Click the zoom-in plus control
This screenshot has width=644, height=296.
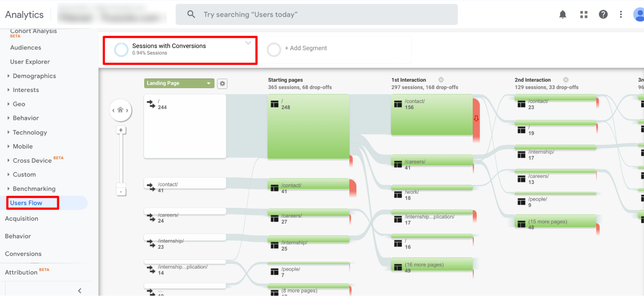pyautogui.click(x=121, y=130)
